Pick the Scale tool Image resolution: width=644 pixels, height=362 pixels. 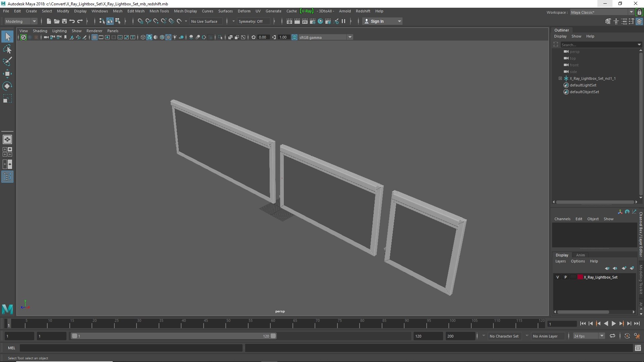click(7, 99)
